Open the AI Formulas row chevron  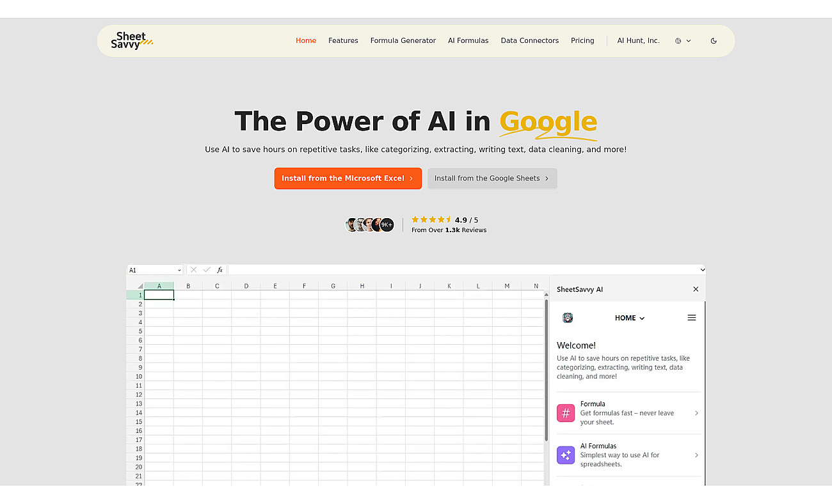coord(696,455)
